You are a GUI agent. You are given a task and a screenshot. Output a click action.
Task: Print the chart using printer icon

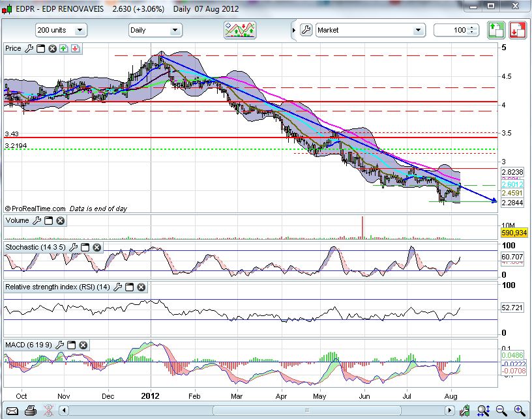click(30, 411)
